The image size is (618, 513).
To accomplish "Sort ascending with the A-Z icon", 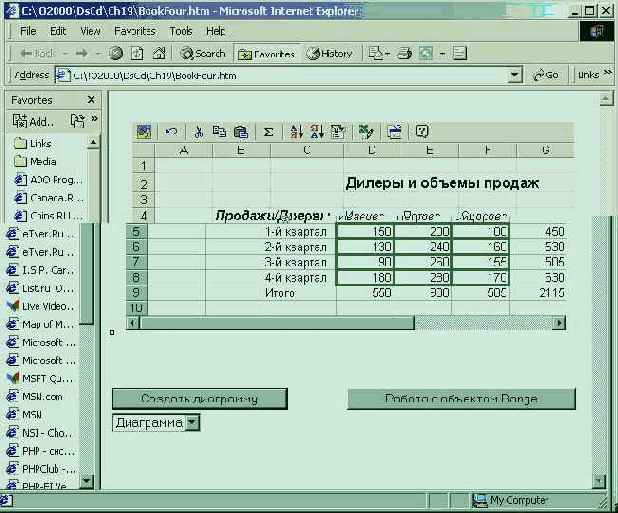I will (x=296, y=131).
